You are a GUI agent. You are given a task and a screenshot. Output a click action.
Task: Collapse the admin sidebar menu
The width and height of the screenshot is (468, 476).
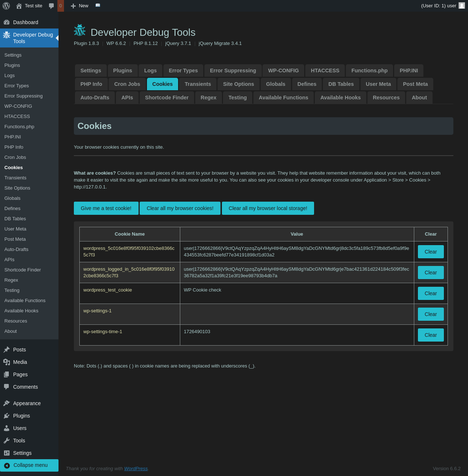coord(30,465)
